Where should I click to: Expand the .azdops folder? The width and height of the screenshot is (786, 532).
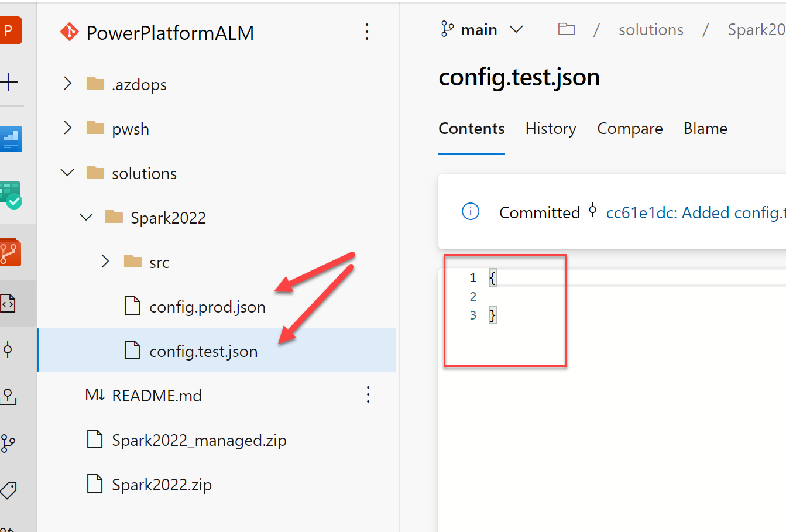coord(68,84)
